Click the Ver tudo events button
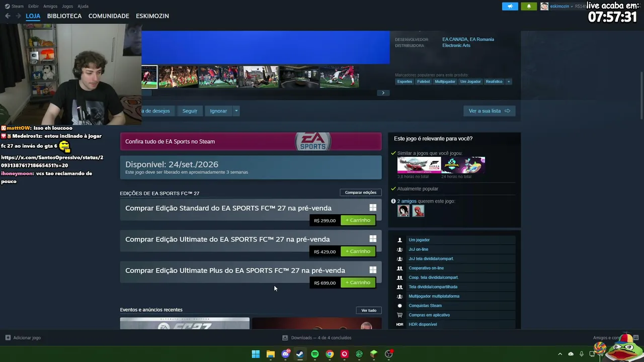The height and width of the screenshot is (362, 644). [369, 310]
